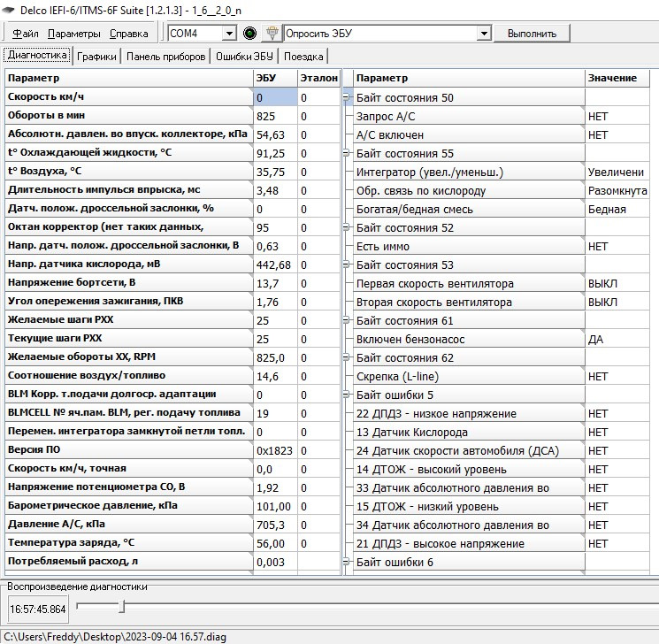This screenshot has height=644, width=659.
Task: Click the playback timestamp 16:57:45.864 box
Action: tap(37, 609)
